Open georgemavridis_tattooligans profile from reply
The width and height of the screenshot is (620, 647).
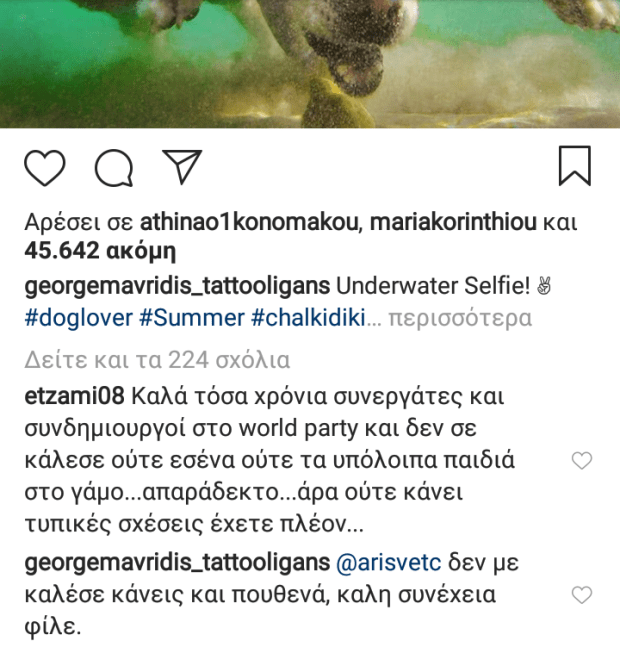[177, 563]
